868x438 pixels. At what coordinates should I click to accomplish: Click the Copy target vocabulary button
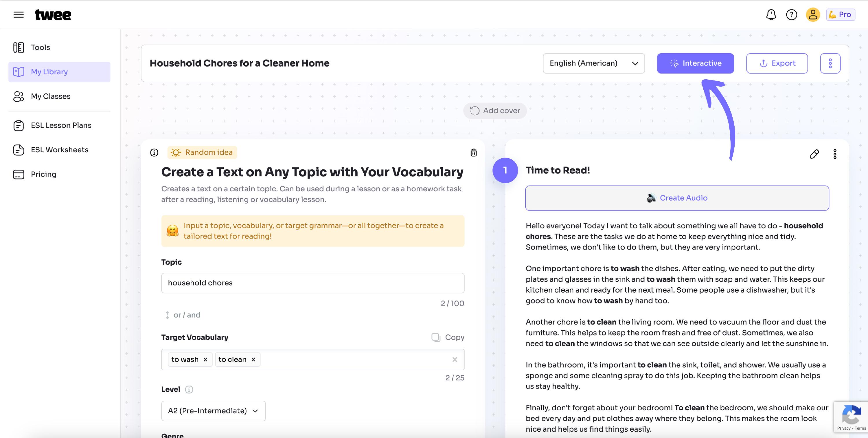(x=448, y=337)
